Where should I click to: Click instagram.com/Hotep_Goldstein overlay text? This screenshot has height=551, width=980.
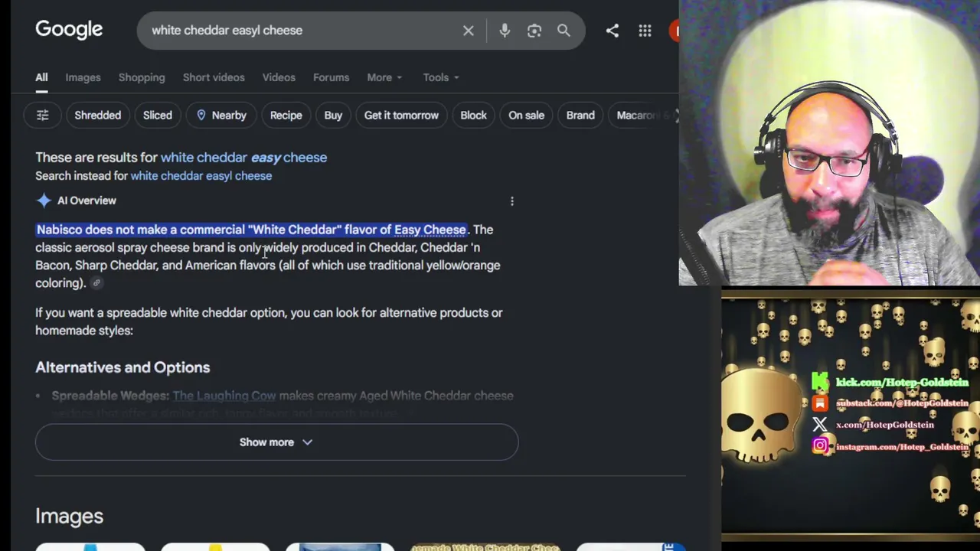coord(902,445)
